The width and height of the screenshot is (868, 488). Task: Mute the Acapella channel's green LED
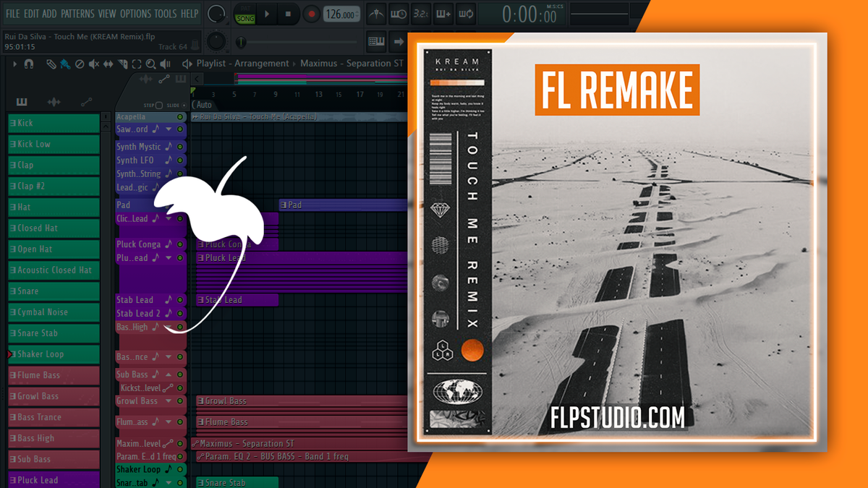[x=179, y=116]
